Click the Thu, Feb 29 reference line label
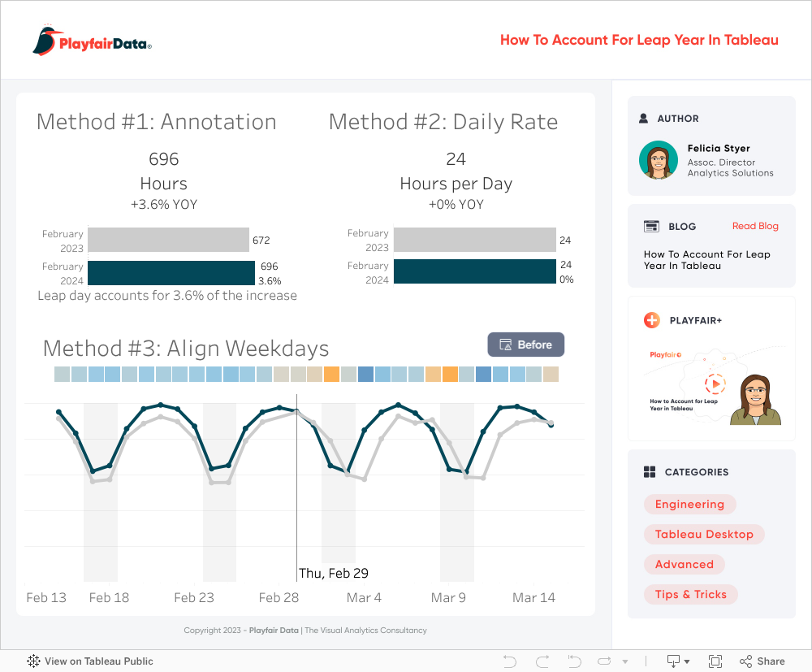 tap(334, 573)
